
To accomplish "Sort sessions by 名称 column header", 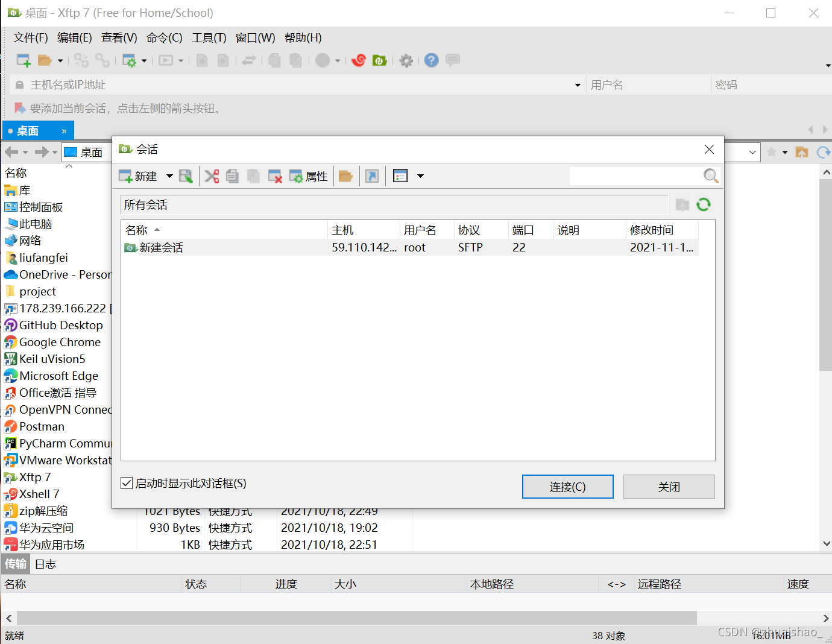I will (x=224, y=230).
